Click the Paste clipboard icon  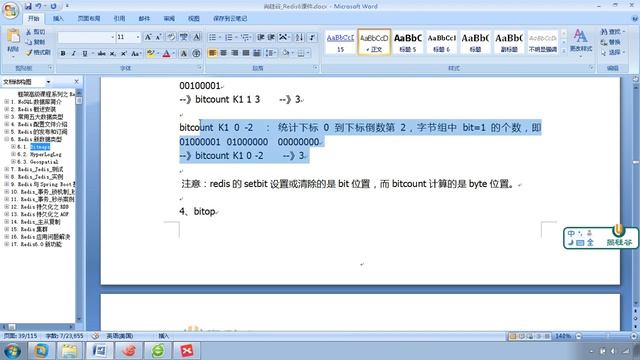(x=13, y=36)
